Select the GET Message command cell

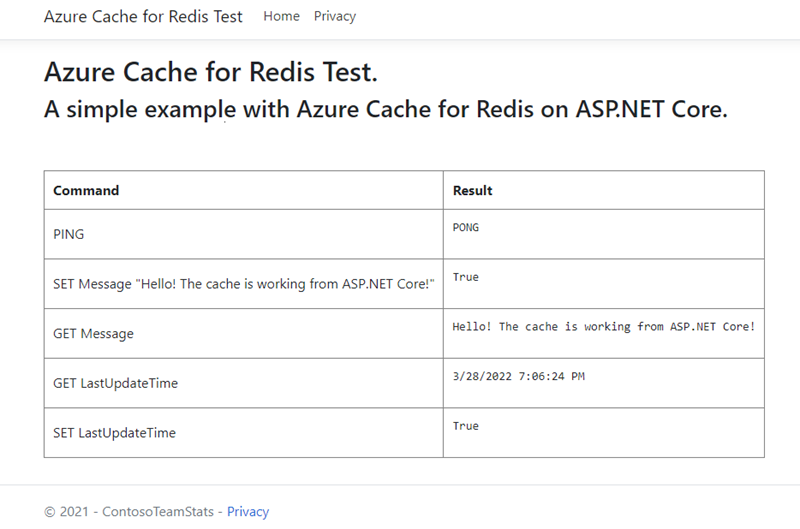coord(93,333)
